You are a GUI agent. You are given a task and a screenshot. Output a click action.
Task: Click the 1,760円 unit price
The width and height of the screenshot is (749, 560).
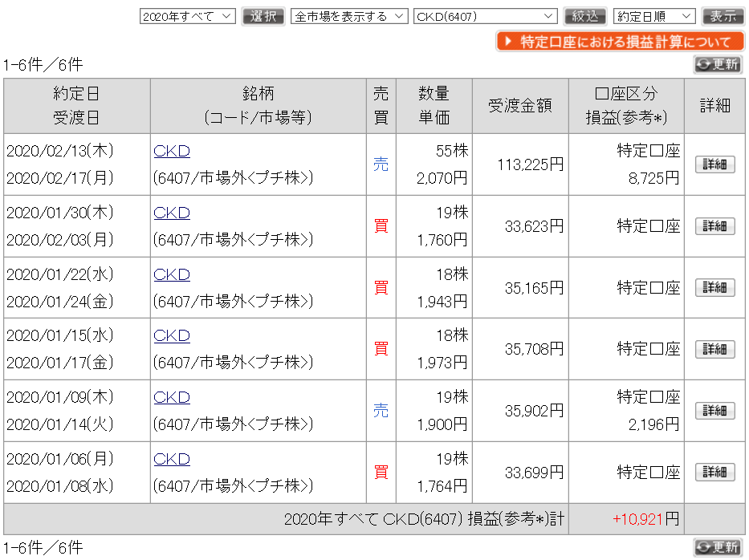442,240
